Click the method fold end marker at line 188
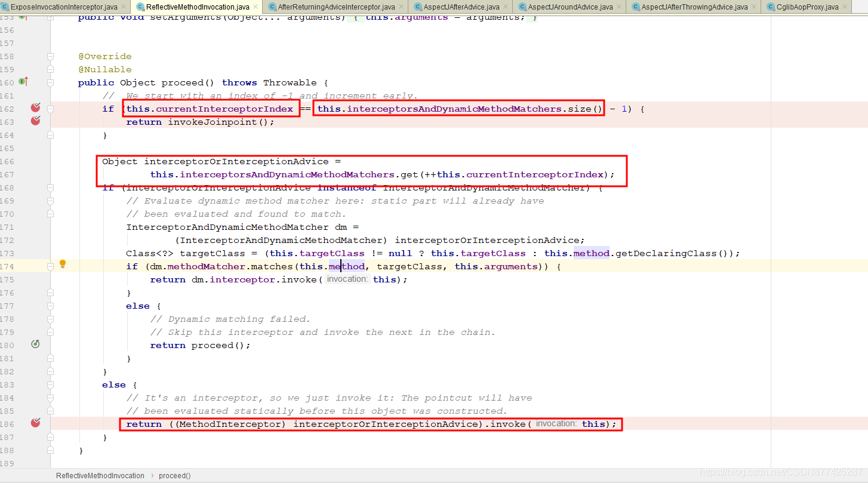The height and width of the screenshot is (483, 868). (51, 451)
